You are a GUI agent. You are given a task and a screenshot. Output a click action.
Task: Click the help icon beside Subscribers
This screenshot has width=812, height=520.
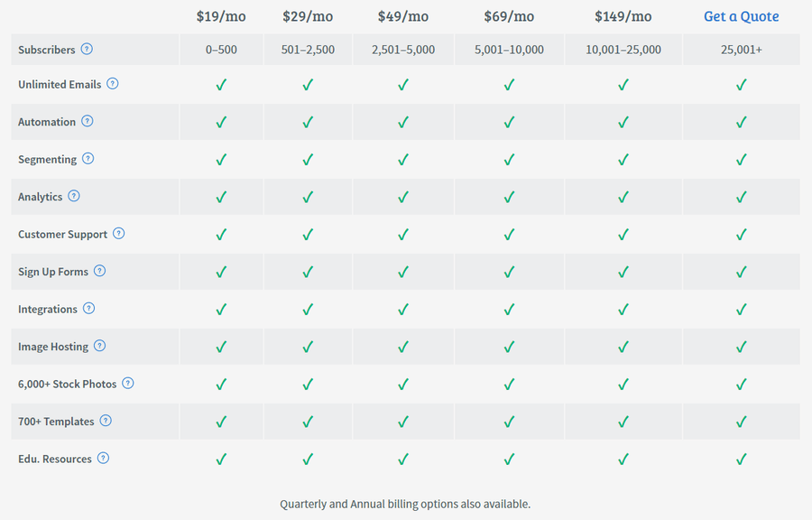87,50
